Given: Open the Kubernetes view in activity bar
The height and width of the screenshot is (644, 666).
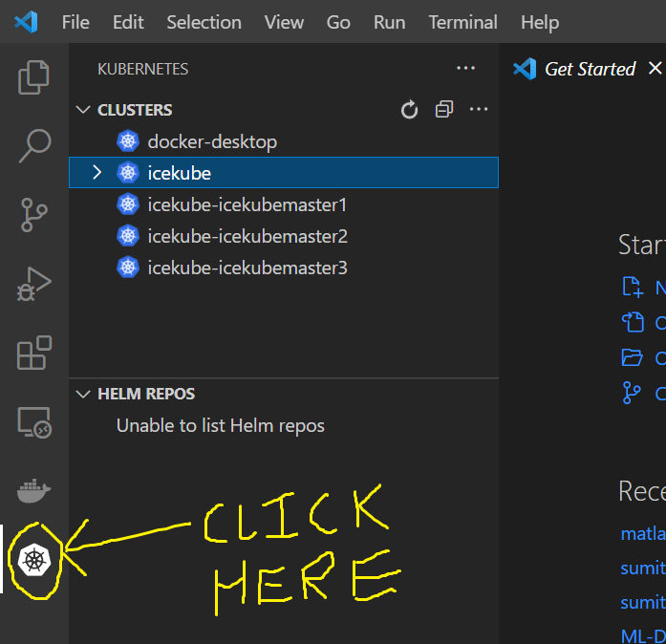Looking at the screenshot, I should (34, 560).
